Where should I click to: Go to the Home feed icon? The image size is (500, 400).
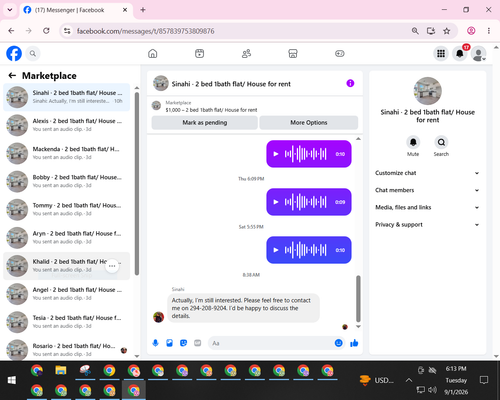point(153,53)
